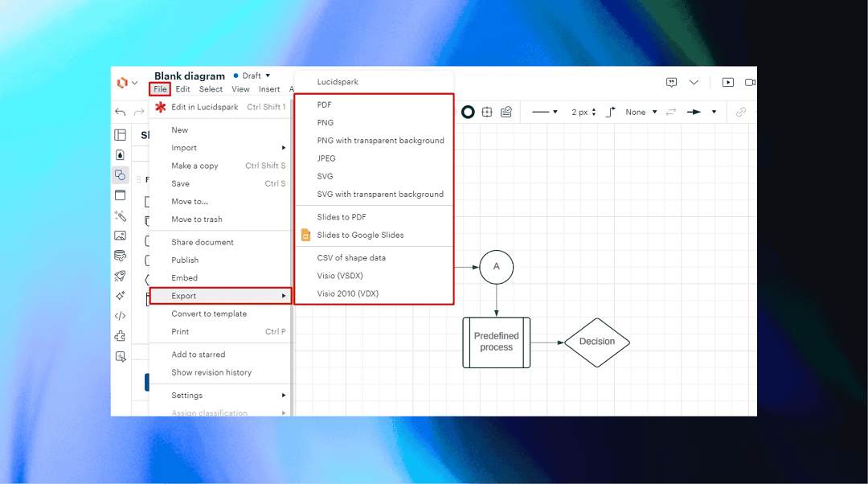Screen dimensions: 868x484
Task: Choose Move to... in the File menu
Action: (x=221, y=202)
